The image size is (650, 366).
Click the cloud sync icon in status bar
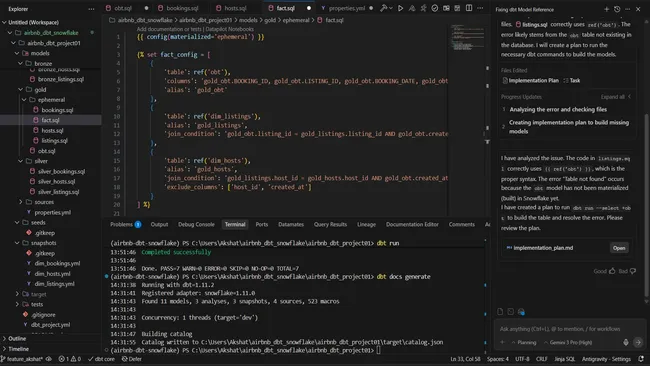[x=49, y=359]
